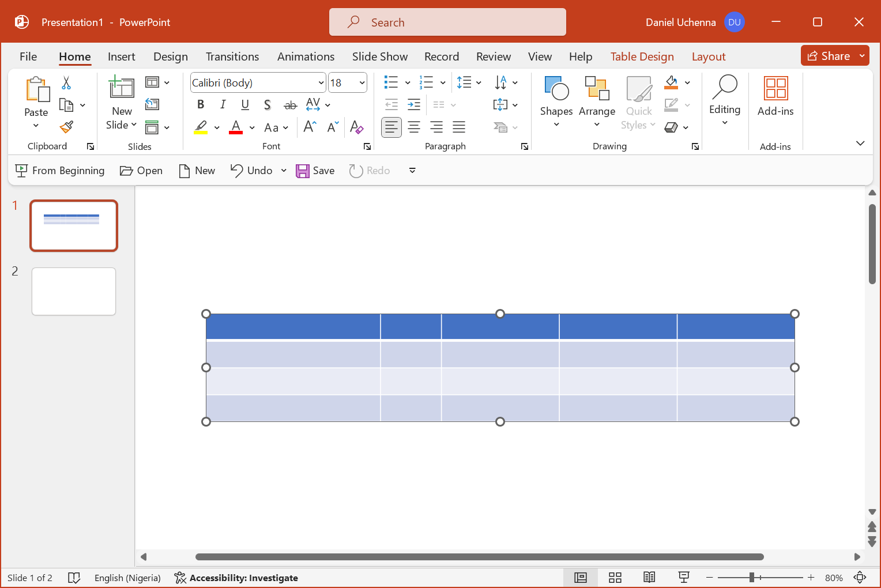This screenshot has width=881, height=588.
Task: Select slide 2 thumbnail
Action: click(73, 291)
